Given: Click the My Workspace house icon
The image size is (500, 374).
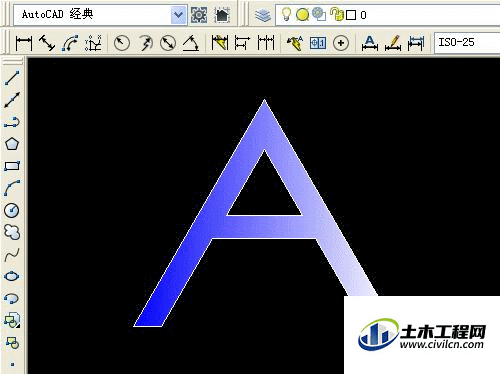Looking at the screenshot, I should pos(222,15).
